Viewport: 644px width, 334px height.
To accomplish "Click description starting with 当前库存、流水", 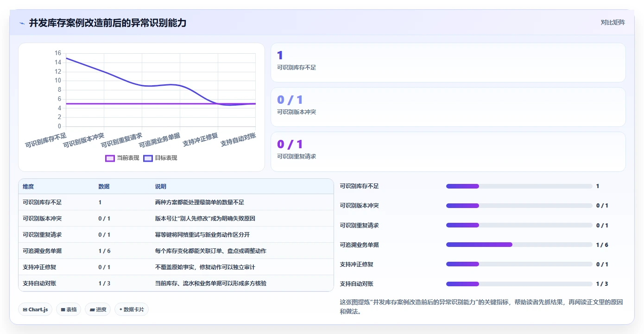I will pos(210,284).
